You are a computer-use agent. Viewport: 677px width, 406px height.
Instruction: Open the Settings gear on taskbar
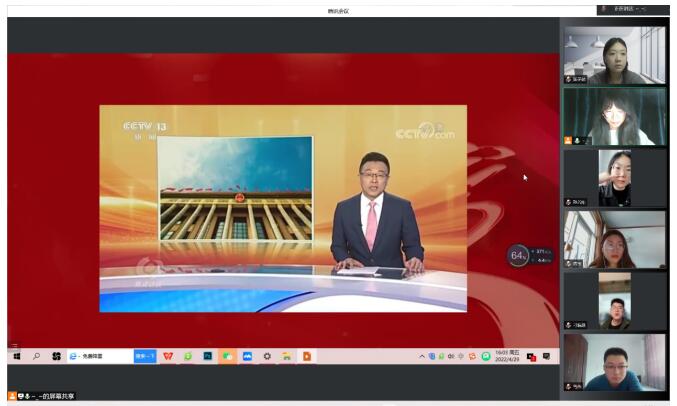click(267, 356)
